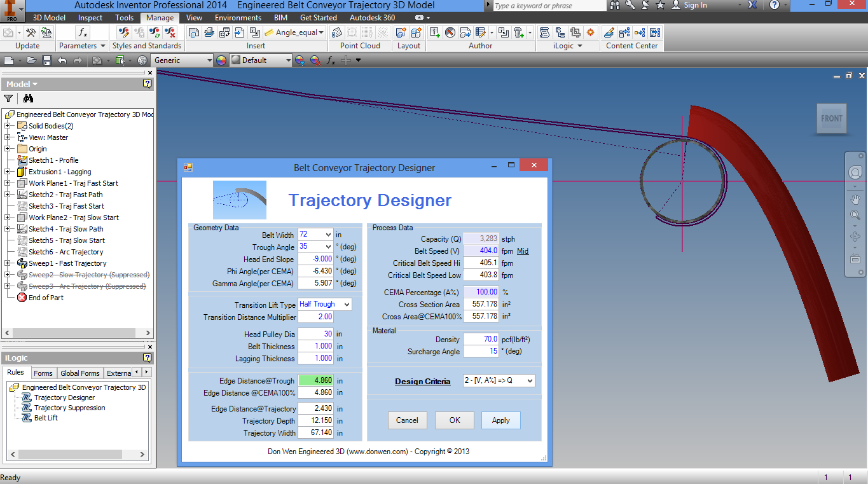Click the Cancel button in Trajectory Designer

pyautogui.click(x=407, y=420)
